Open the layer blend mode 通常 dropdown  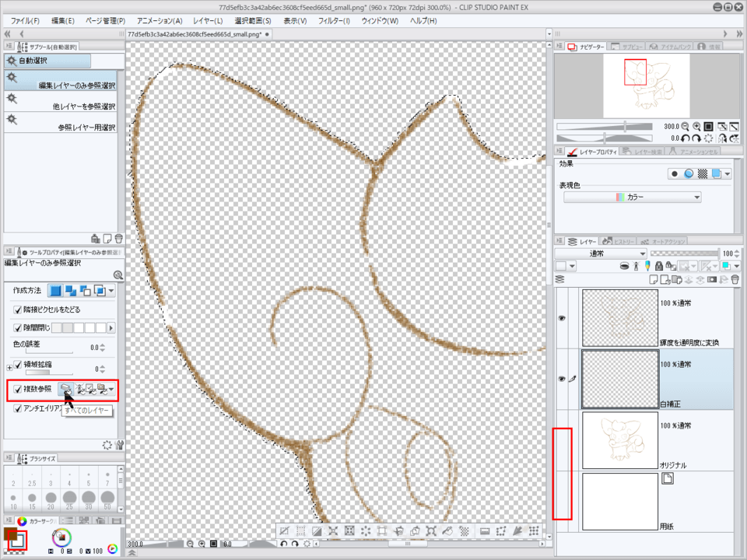601,254
